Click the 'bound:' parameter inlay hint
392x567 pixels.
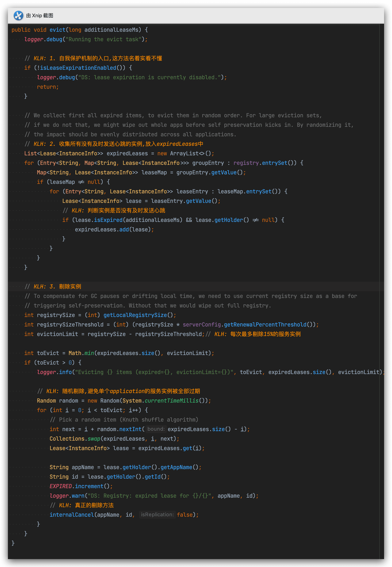(x=156, y=429)
